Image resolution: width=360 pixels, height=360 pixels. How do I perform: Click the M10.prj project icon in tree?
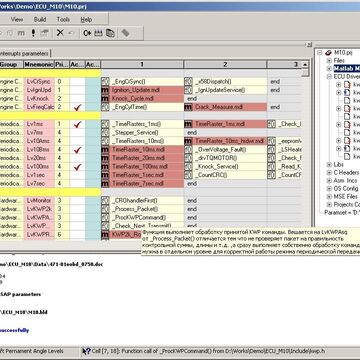[328, 53]
